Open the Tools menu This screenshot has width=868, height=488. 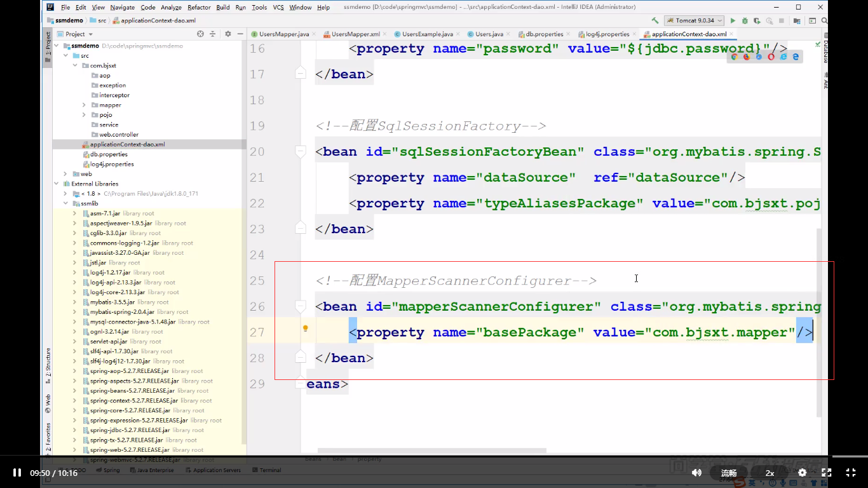(259, 7)
